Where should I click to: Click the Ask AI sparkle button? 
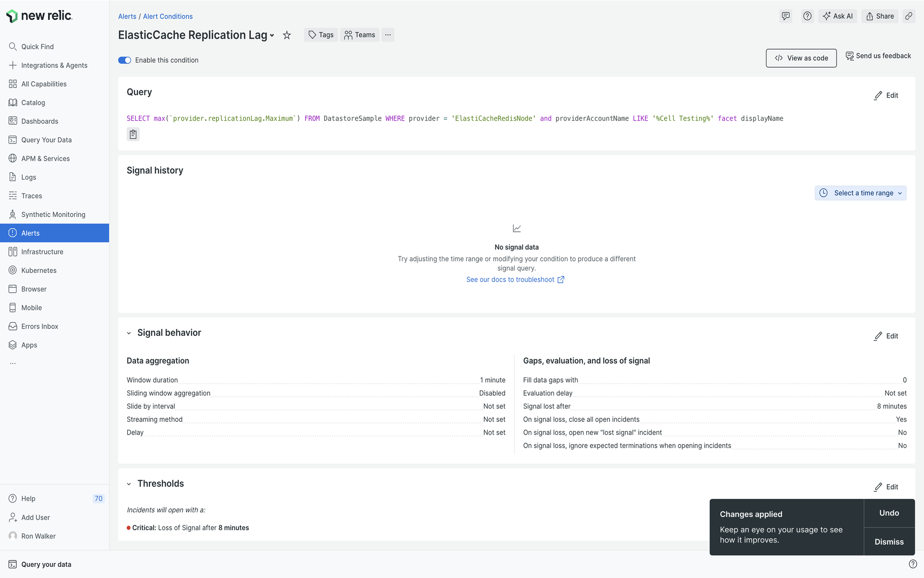click(x=837, y=16)
